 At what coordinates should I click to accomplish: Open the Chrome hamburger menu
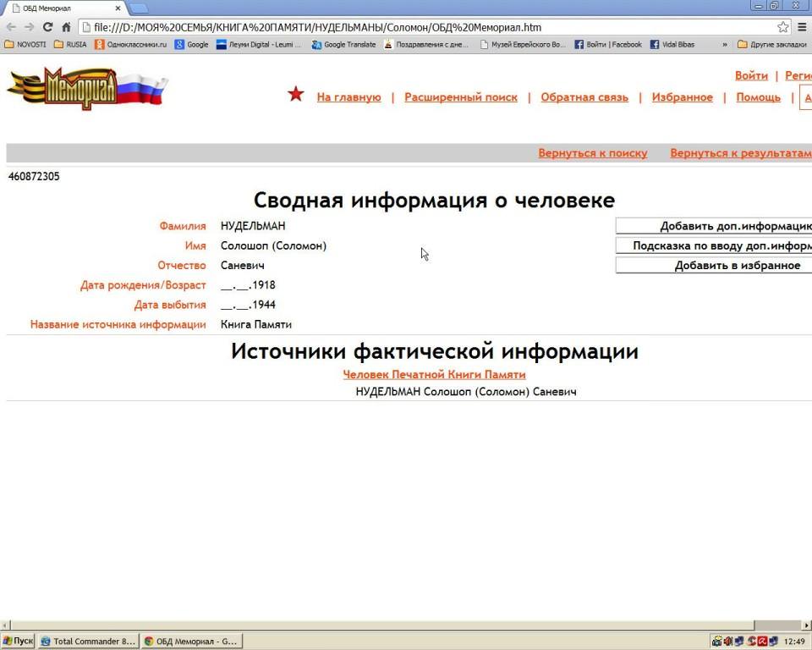coord(802,27)
